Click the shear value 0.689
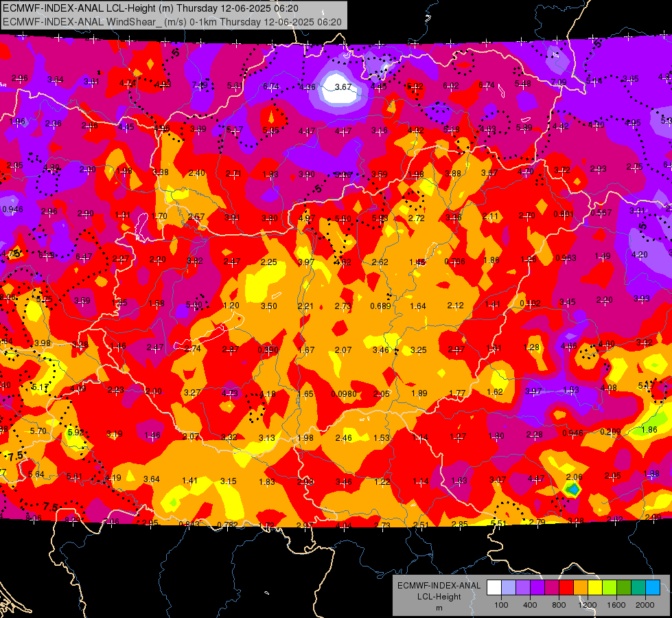 (x=380, y=306)
